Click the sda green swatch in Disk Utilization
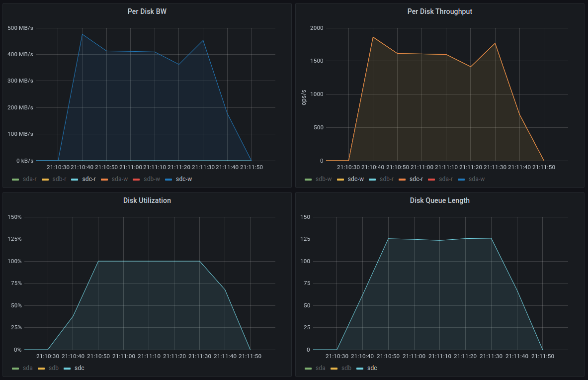 (x=15, y=369)
